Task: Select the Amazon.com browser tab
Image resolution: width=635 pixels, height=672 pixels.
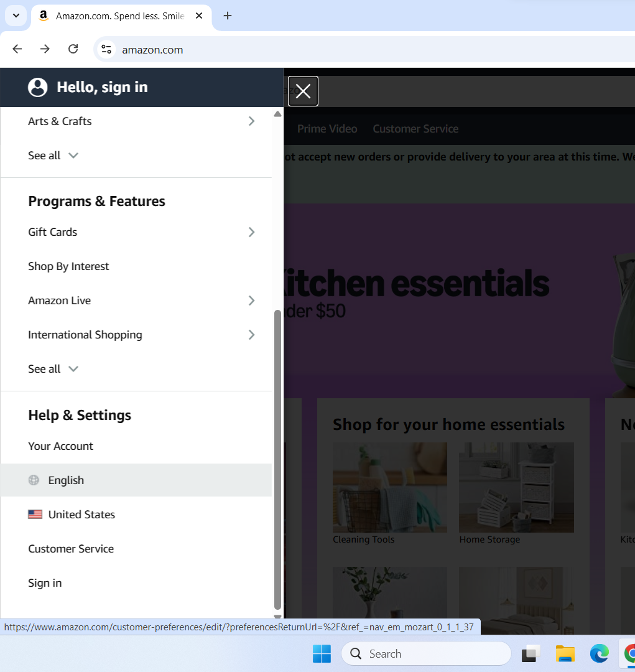Action: pos(121,16)
